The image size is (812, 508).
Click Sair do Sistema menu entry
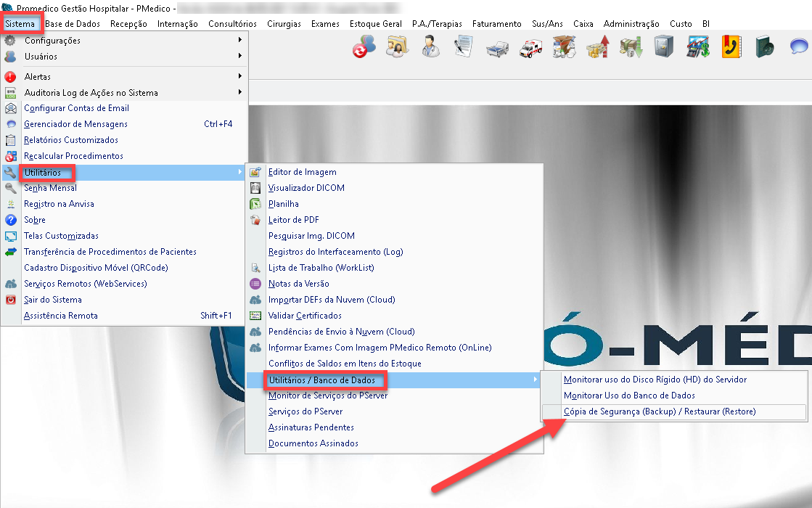point(53,300)
